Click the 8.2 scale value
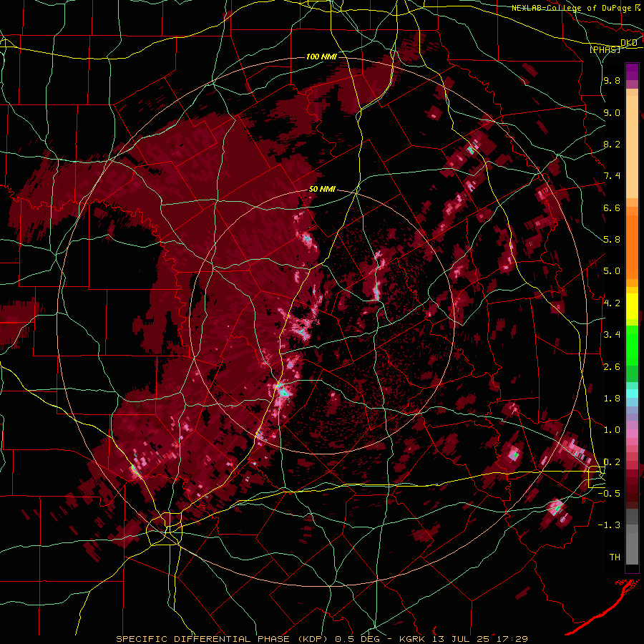This screenshot has height=644, width=644. (612, 145)
